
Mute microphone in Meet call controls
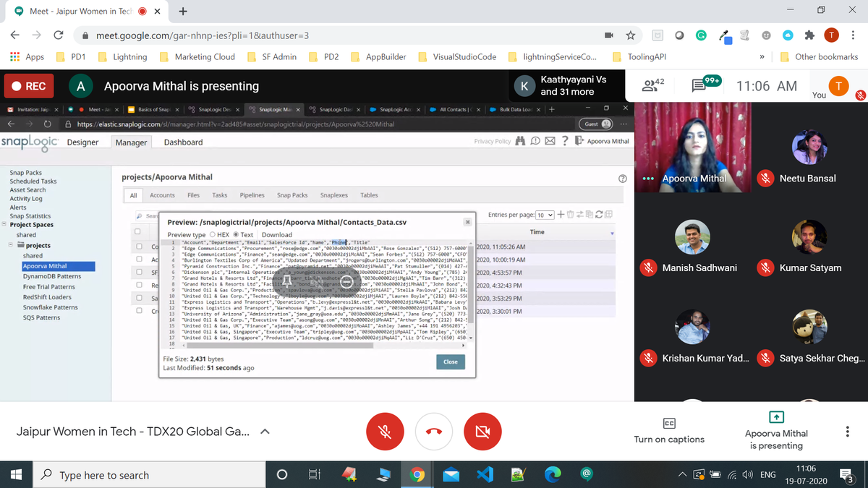pyautogui.click(x=386, y=432)
